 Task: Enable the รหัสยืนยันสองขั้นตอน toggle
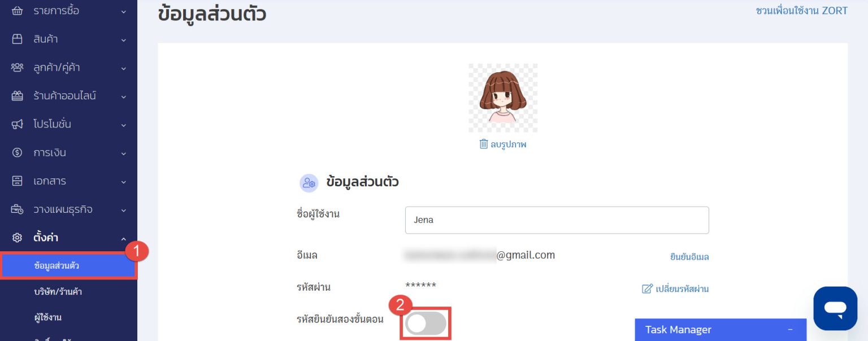(x=426, y=323)
